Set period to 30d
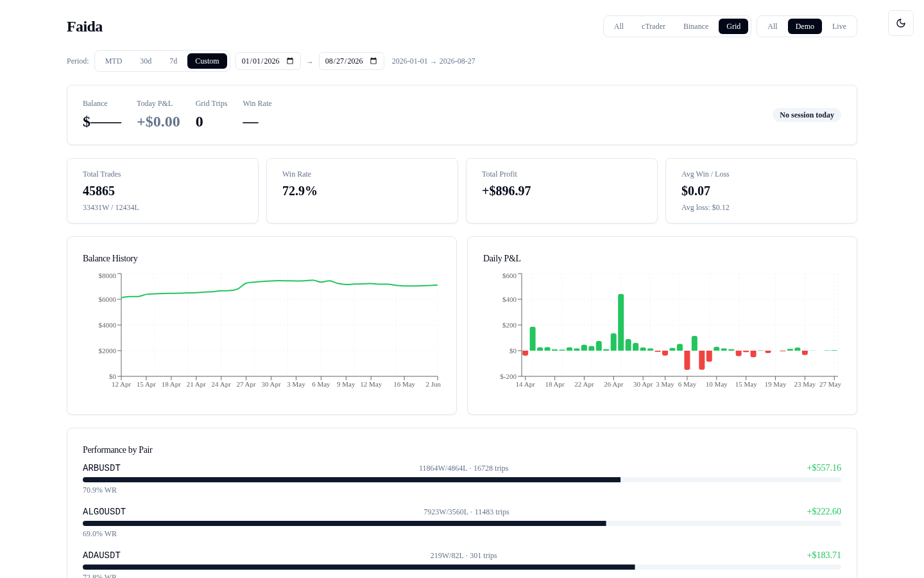 [146, 61]
